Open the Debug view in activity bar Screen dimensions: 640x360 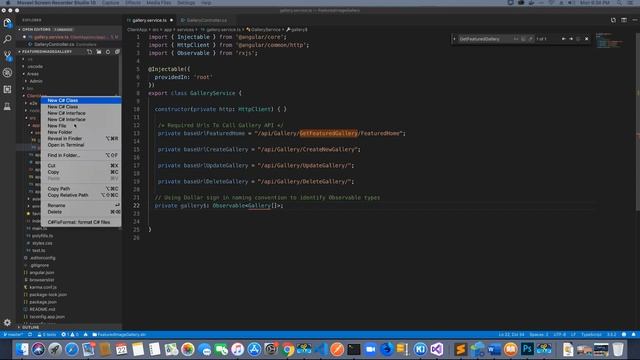[7, 73]
